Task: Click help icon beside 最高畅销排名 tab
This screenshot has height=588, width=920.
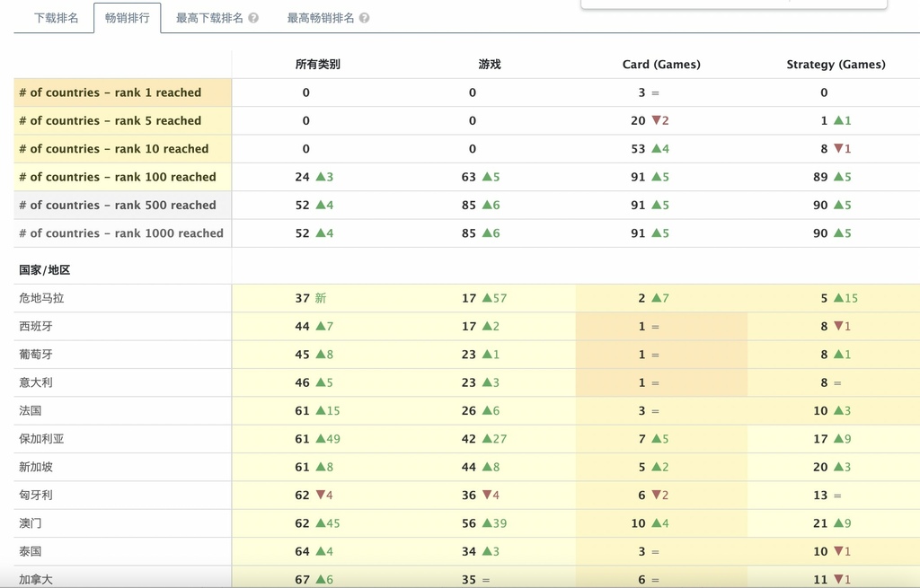Action: [365, 18]
